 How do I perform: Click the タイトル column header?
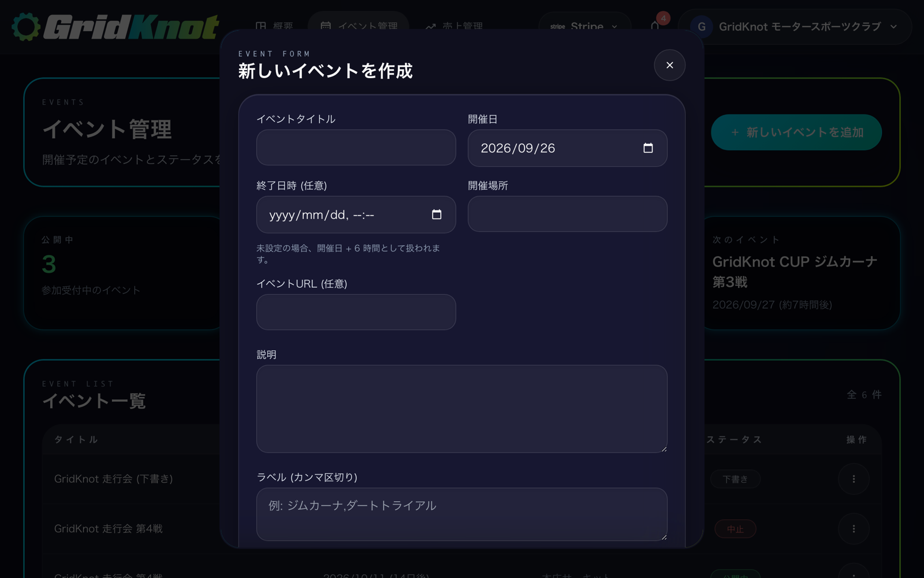76,440
